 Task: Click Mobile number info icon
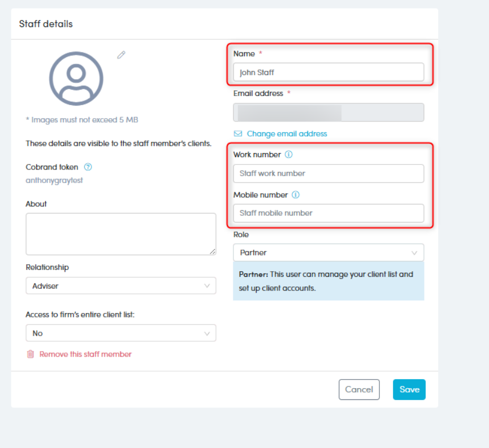pos(295,195)
